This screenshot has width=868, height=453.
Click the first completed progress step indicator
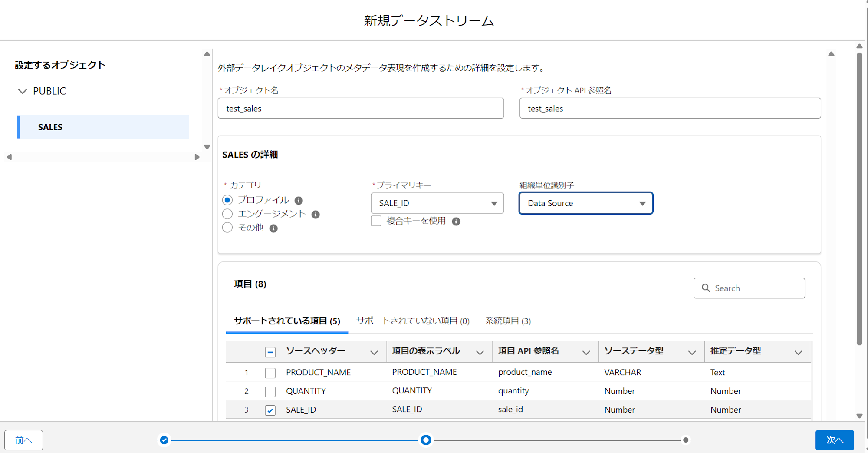pos(164,440)
